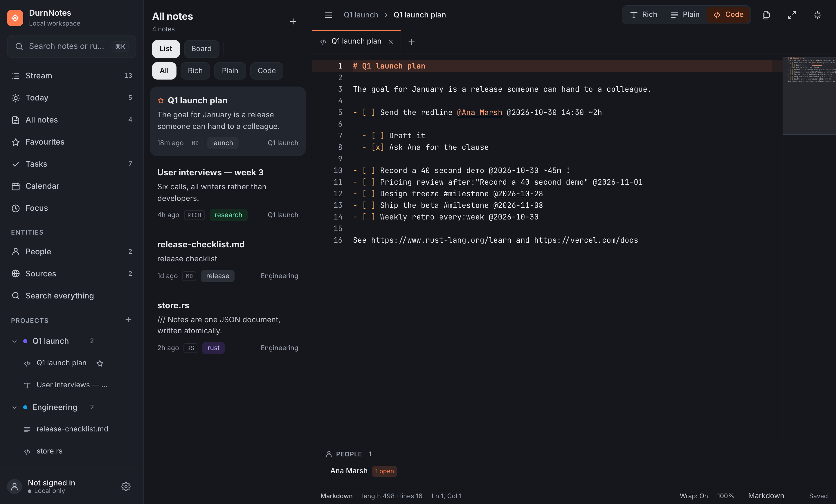Click the sparkle icon at top right
The image size is (836, 504).
[x=817, y=15]
